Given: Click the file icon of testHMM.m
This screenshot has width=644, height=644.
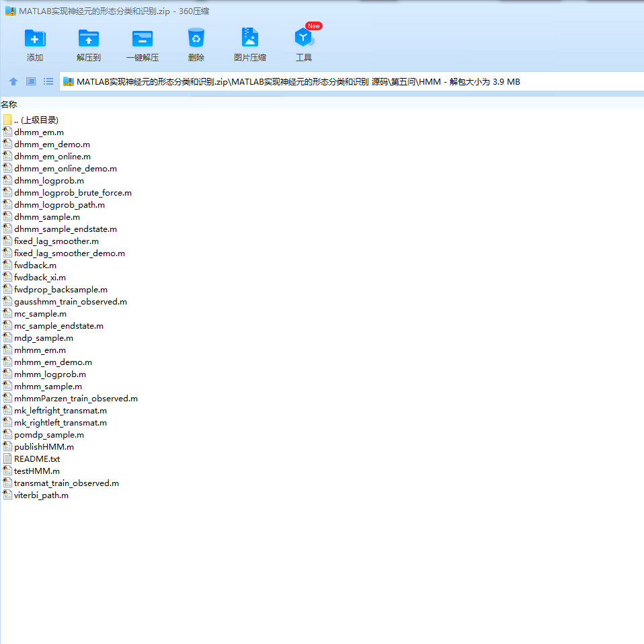Looking at the screenshot, I should pyautogui.click(x=7, y=471).
